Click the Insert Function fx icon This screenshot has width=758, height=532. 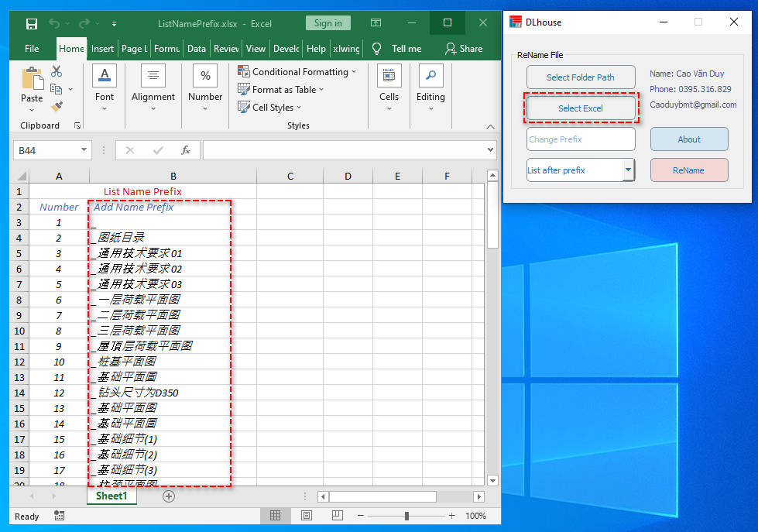coord(186,150)
